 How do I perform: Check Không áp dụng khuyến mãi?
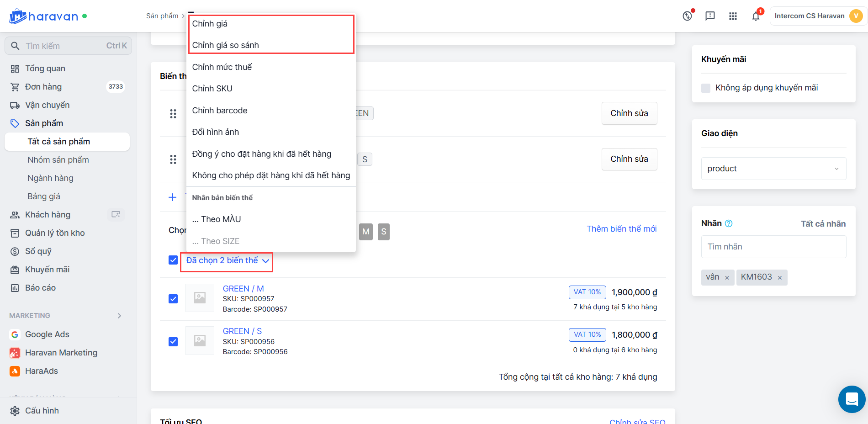(x=706, y=88)
